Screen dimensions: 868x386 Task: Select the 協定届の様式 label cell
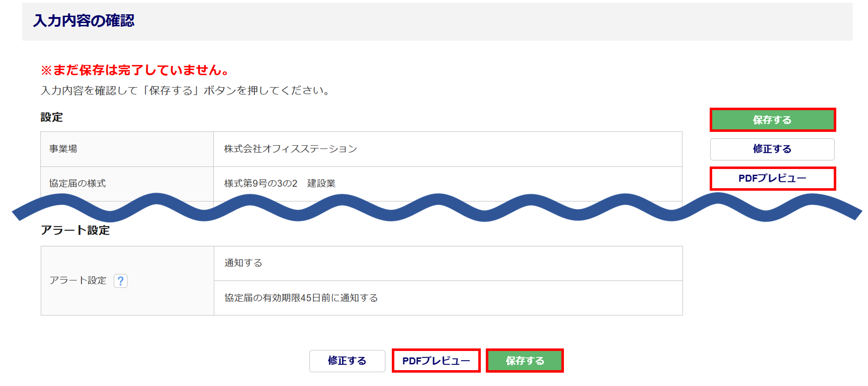click(77, 183)
